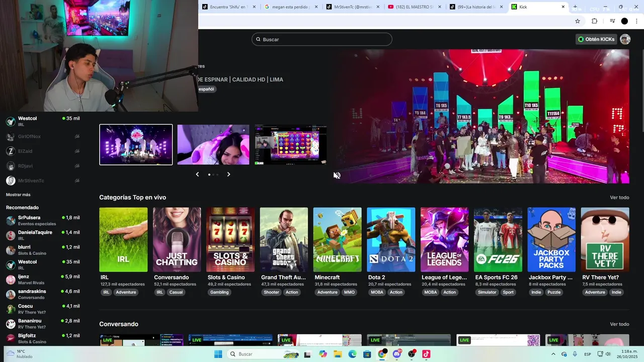Go to previous featured stream

click(197, 174)
